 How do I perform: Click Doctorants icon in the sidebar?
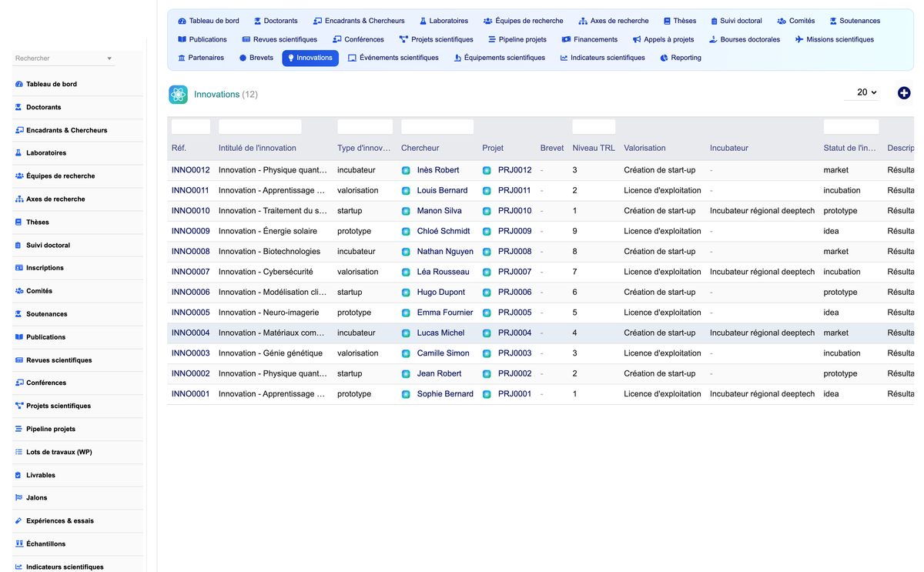tap(19, 107)
